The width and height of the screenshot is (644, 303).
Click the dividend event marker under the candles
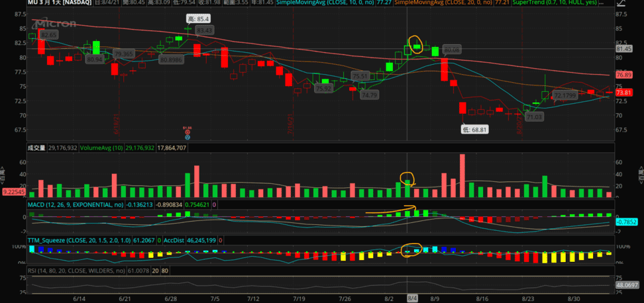point(187,132)
